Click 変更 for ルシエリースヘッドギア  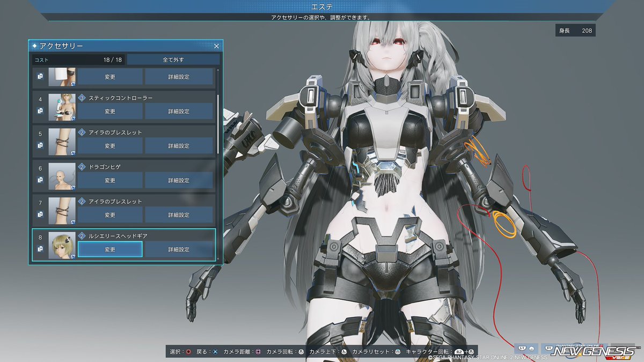pos(110,249)
